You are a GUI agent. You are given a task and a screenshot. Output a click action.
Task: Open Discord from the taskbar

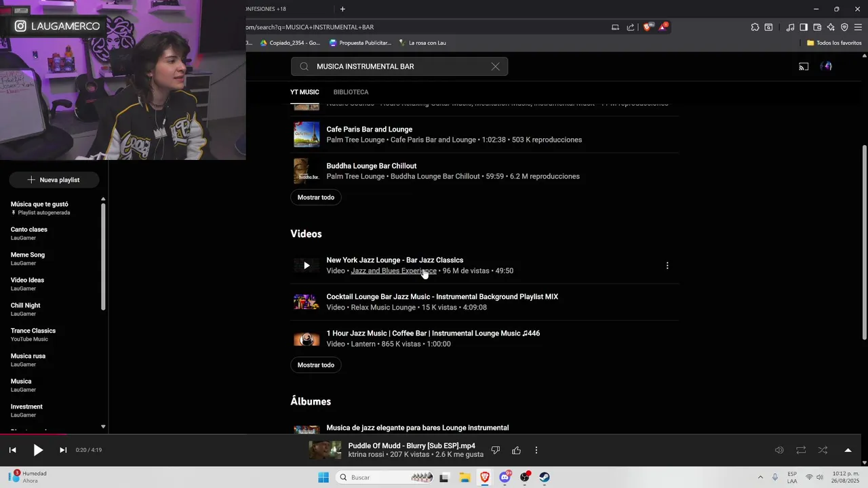[x=505, y=477]
